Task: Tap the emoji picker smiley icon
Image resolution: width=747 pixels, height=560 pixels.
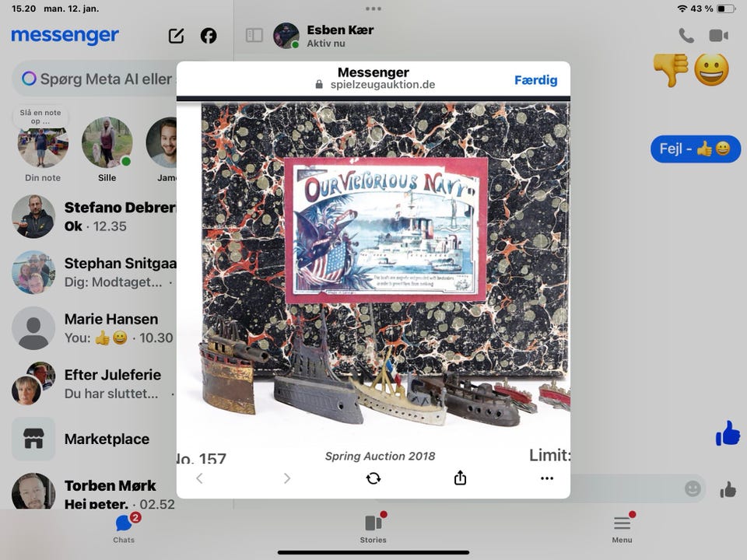Action: click(693, 488)
